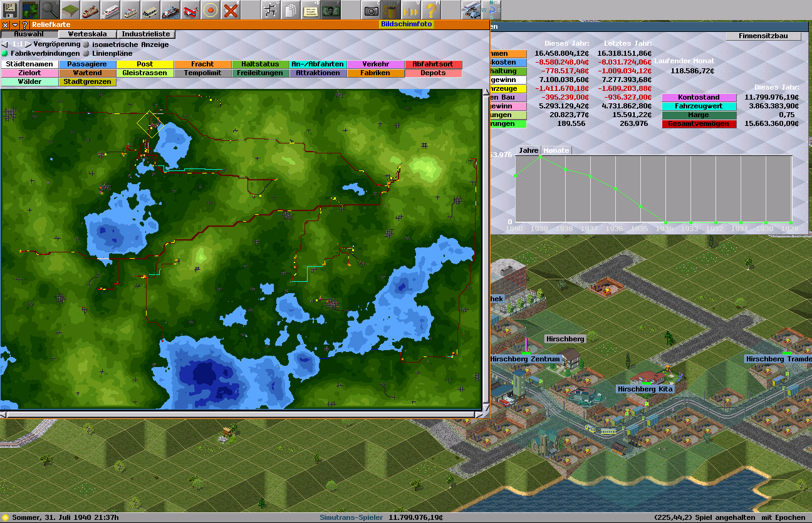This screenshot has height=523, width=812.
Task: Click the fast-forward arrows icon
Action: 411,9
